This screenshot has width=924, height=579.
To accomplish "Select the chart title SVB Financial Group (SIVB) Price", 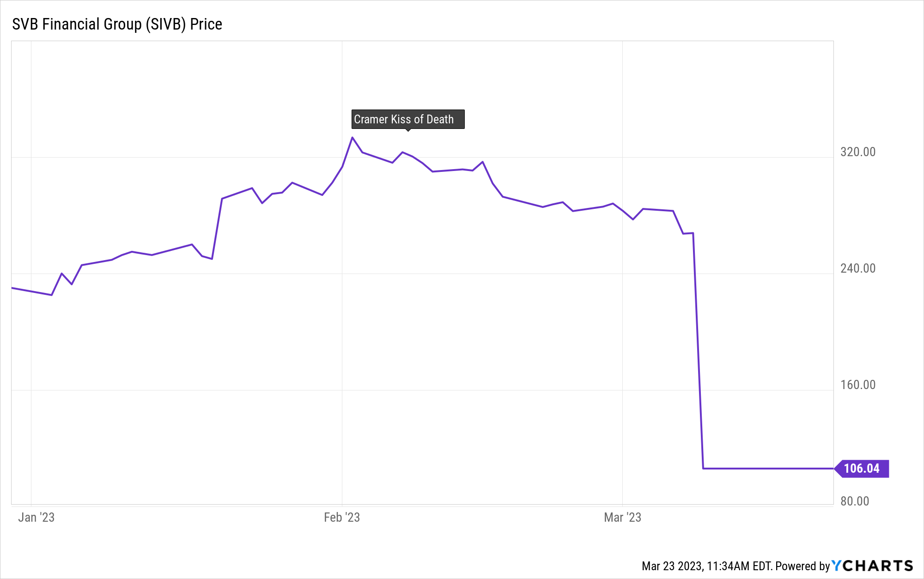I will [117, 24].
